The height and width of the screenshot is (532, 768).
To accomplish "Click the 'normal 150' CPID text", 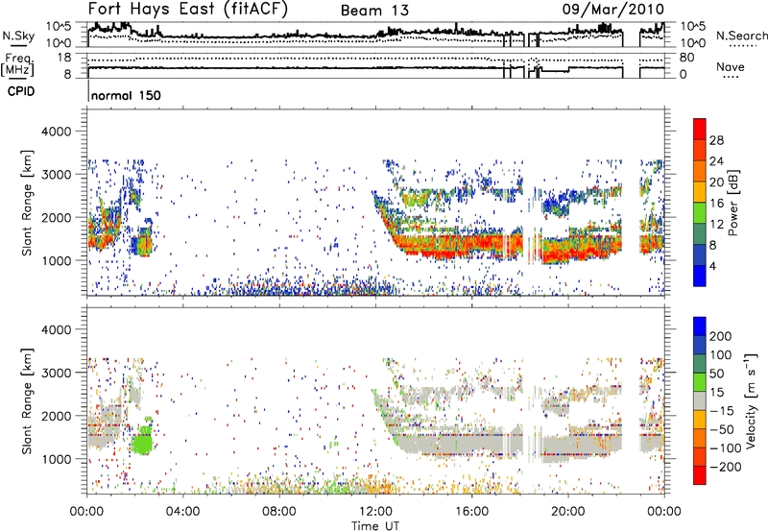I will pyautogui.click(x=126, y=95).
